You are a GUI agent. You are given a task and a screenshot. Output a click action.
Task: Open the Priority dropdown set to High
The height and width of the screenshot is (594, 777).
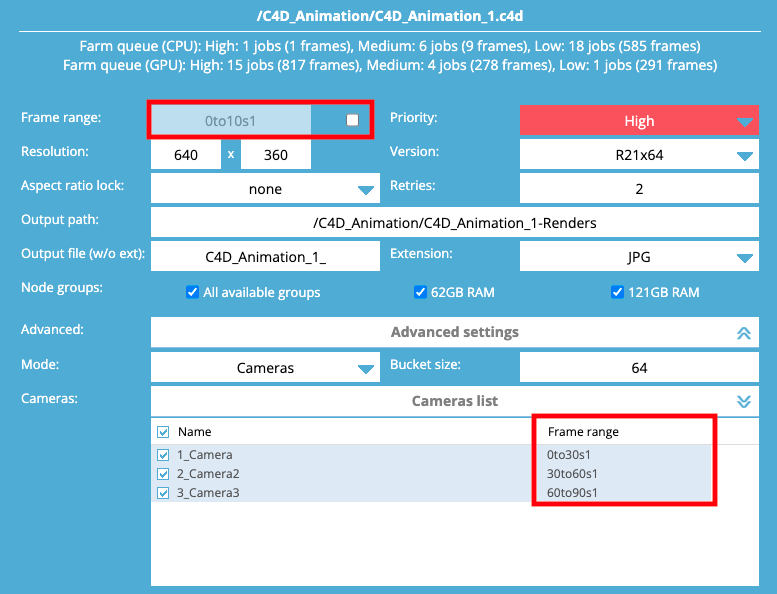pos(639,120)
